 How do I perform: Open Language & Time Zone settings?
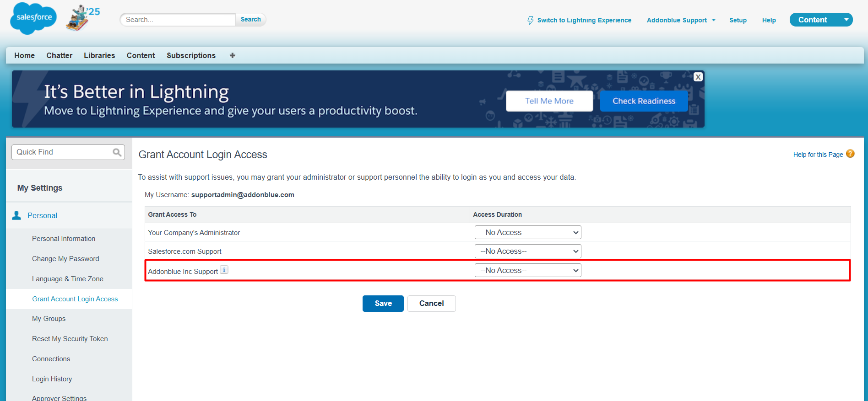68,279
